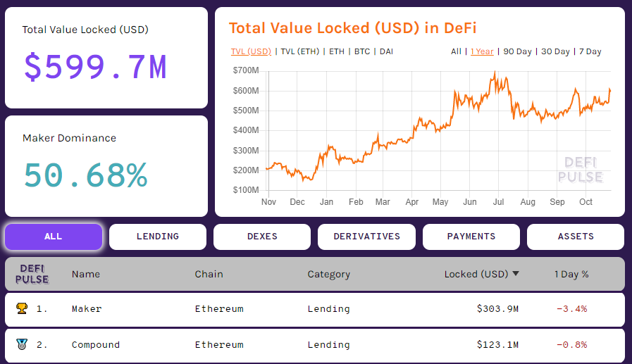This screenshot has height=364, width=632.
Task: Switch chart to TVL (ETH) view
Action: 299,51
